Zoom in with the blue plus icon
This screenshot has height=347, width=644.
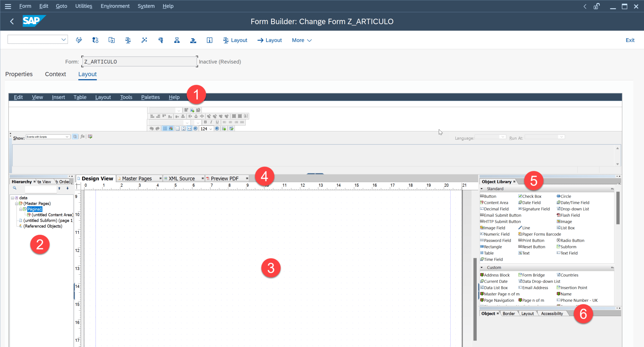tap(217, 129)
